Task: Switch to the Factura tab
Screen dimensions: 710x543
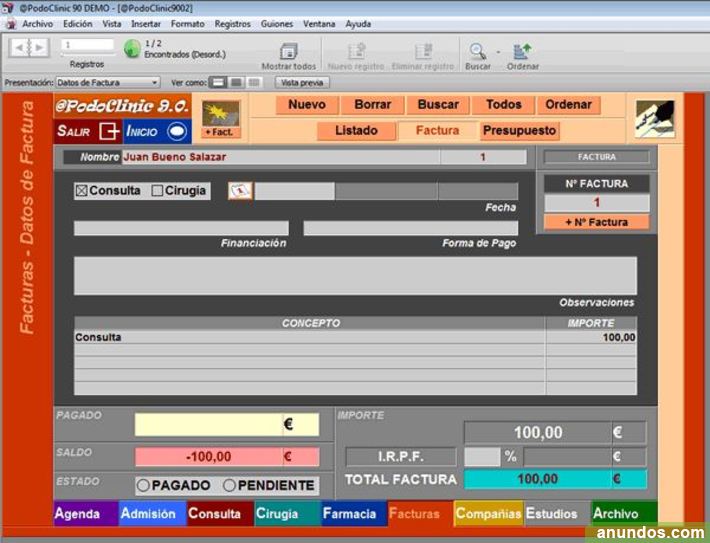Action: pos(437,131)
